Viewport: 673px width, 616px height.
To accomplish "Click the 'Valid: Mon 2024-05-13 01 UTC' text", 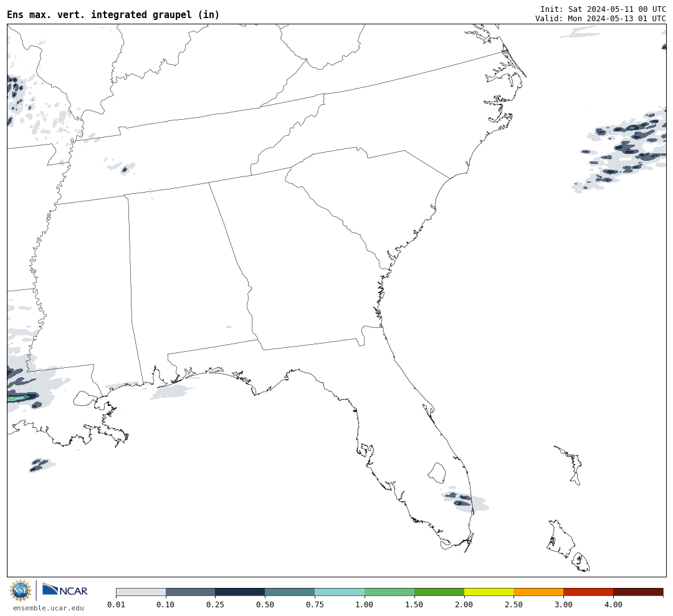I will click(x=601, y=19).
